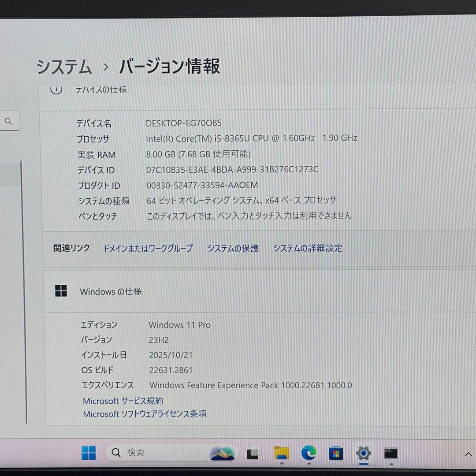Select product ID 00330-52477-33594-AAOEM
This screenshot has height=476, width=476.
(x=202, y=185)
